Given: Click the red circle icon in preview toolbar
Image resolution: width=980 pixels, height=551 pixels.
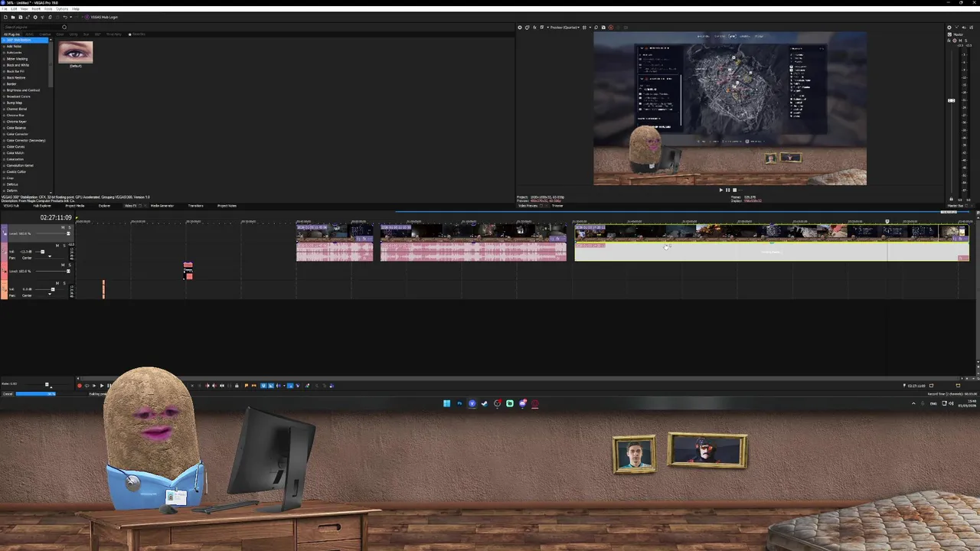Looking at the screenshot, I should tap(611, 28).
